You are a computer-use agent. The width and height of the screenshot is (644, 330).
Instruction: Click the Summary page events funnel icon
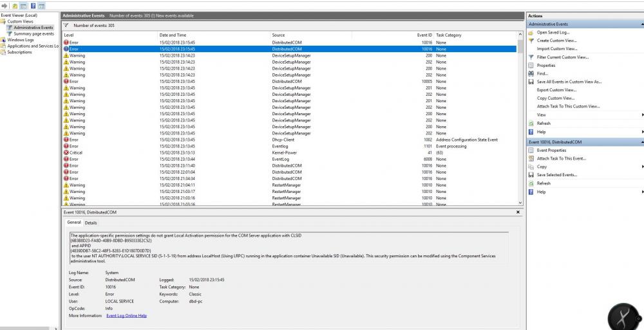pyautogui.click(x=10, y=33)
